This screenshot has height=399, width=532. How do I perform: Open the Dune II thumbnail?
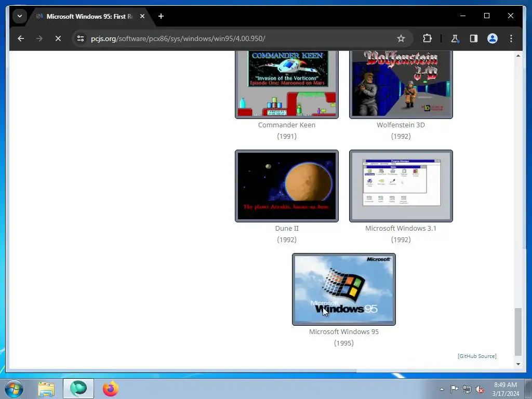click(287, 186)
